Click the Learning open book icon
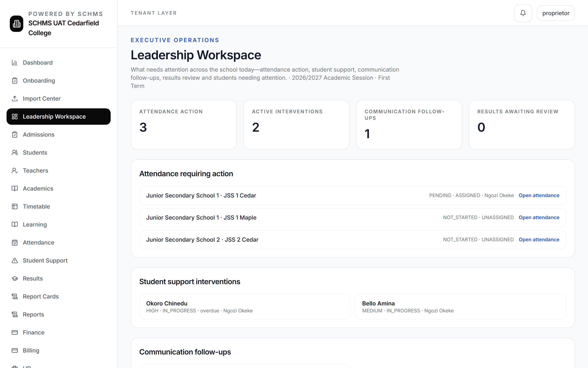The height and width of the screenshot is (368, 588). point(14,225)
